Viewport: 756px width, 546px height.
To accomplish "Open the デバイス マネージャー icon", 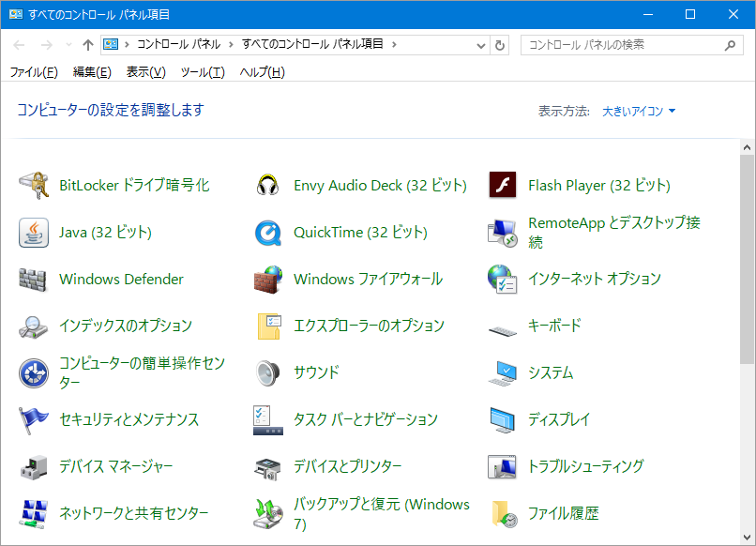I will coord(34,466).
